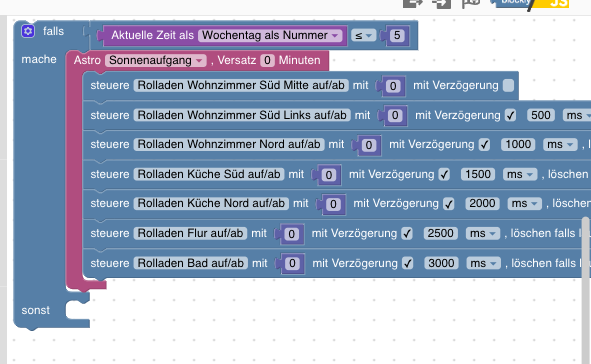Edit value 0 on Küche Nord row

pyautogui.click(x=333, y=204)
